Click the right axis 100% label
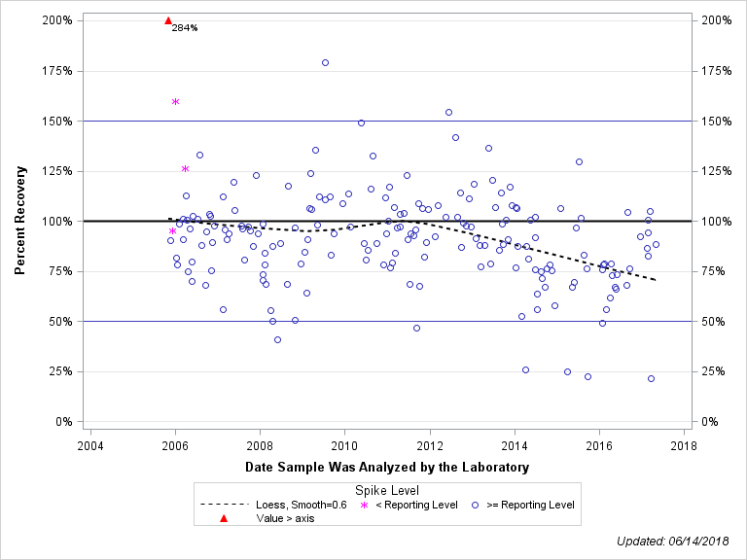 coord(717,222)
